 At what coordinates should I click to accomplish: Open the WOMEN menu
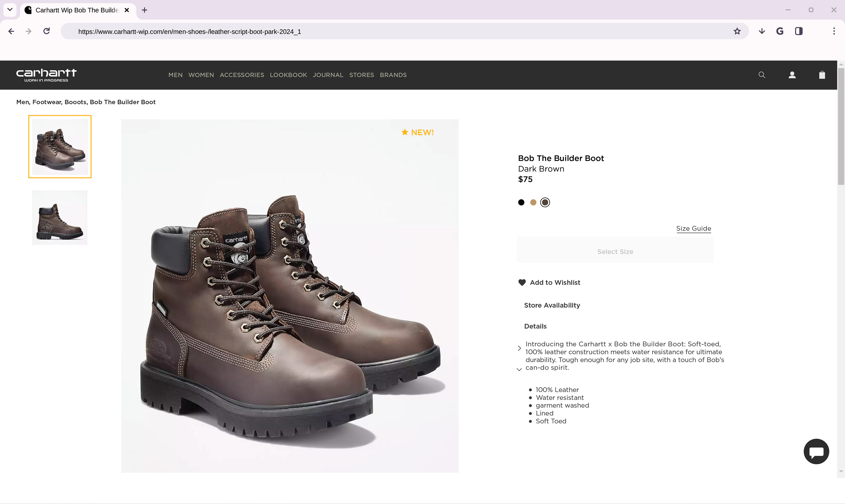pyautogui.click(x=201, y=75)
